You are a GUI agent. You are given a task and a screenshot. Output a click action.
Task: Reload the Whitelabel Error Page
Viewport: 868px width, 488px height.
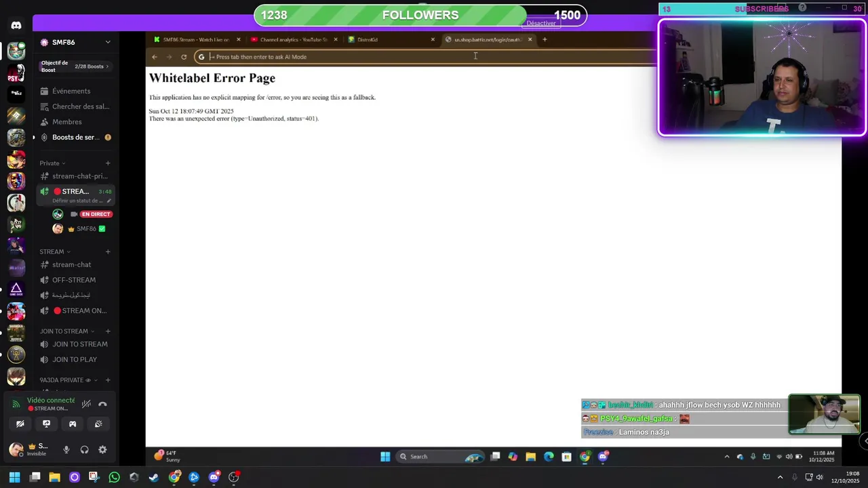point(184,57)
